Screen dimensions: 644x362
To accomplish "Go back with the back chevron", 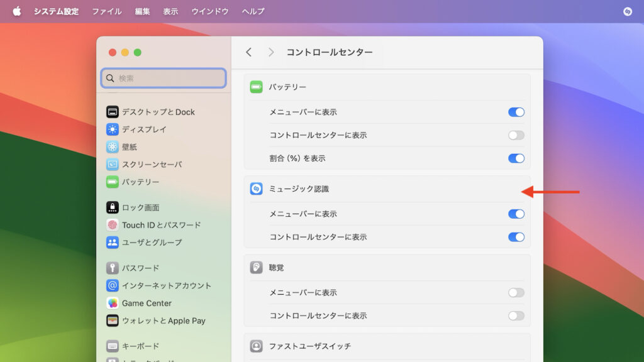I will click(249, 52).
